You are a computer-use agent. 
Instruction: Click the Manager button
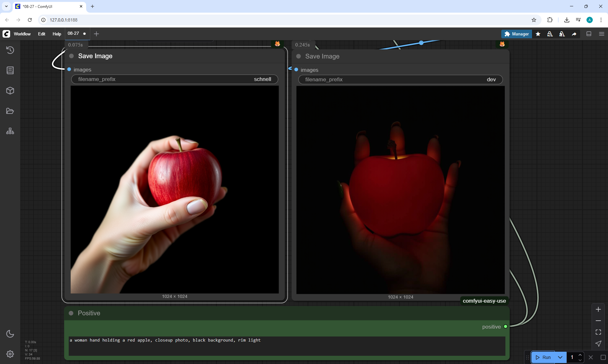516,34
